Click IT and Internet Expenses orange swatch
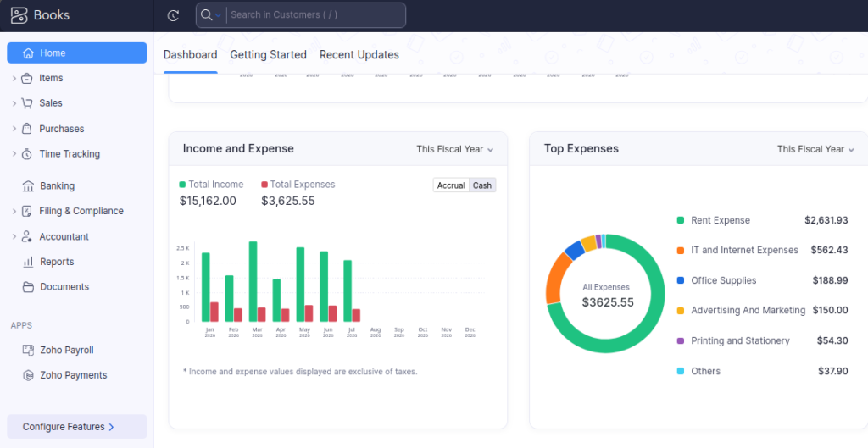This screenshot has width=868, height=448. (x=681, y=251)
